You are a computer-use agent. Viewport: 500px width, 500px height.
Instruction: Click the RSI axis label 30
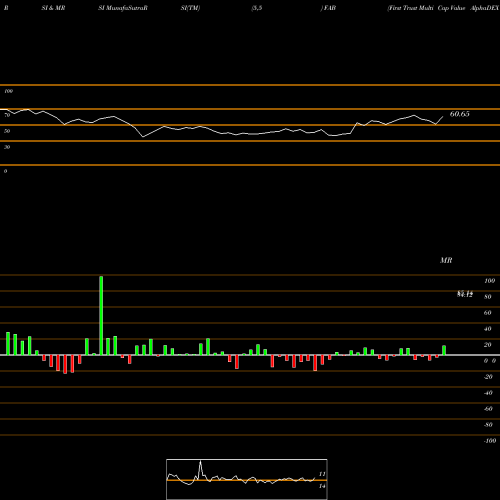pyautogui.click(x=7, y=147)
